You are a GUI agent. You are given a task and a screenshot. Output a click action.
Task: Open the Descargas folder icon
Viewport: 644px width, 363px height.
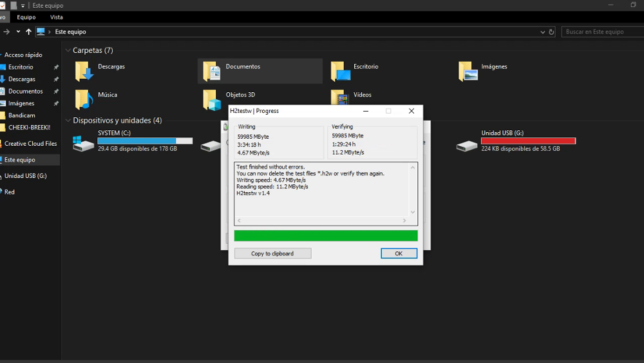[84, 71]
